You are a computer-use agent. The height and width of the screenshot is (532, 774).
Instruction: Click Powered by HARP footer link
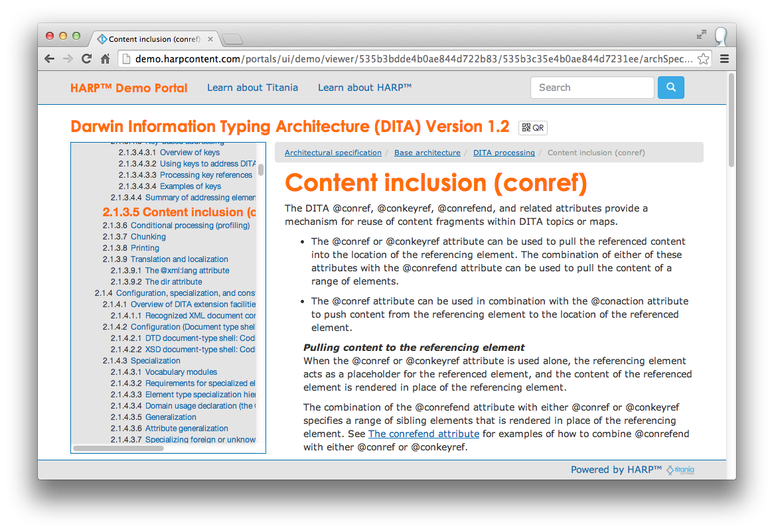click(616, 470)
